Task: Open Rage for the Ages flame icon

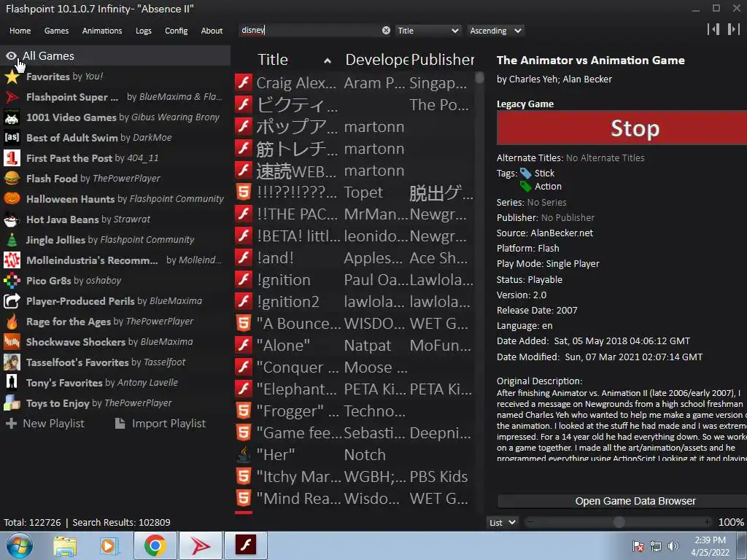Action: click(12, 322)
